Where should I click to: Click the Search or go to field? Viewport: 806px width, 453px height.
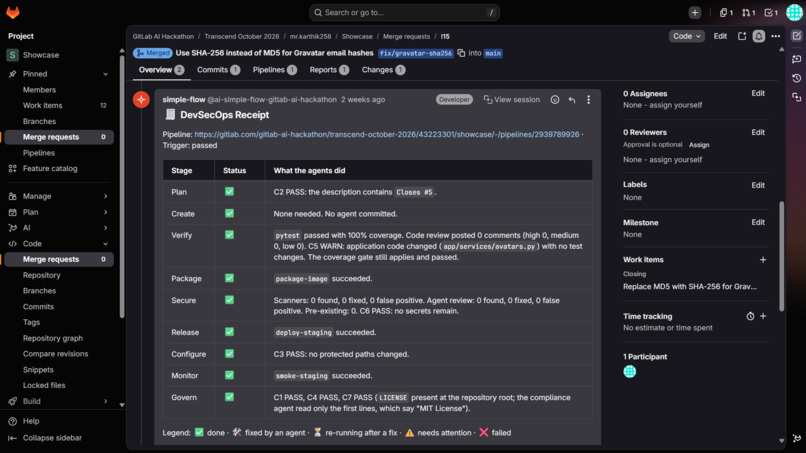click(404, 13)
